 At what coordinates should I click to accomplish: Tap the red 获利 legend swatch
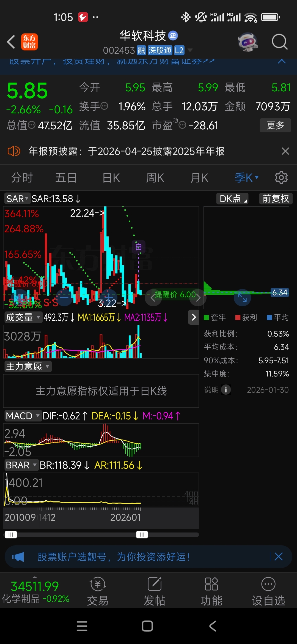[238, 317]
